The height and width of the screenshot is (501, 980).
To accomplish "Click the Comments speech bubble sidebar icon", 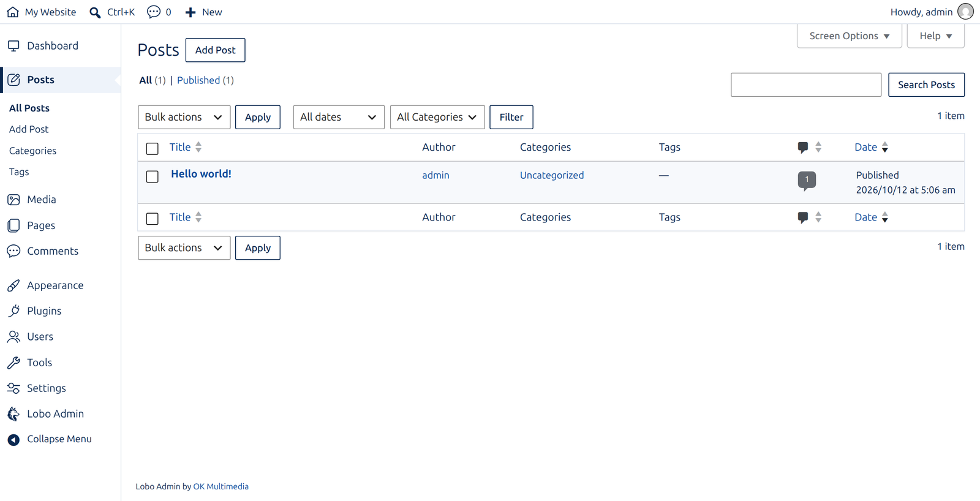I will 13,251.
